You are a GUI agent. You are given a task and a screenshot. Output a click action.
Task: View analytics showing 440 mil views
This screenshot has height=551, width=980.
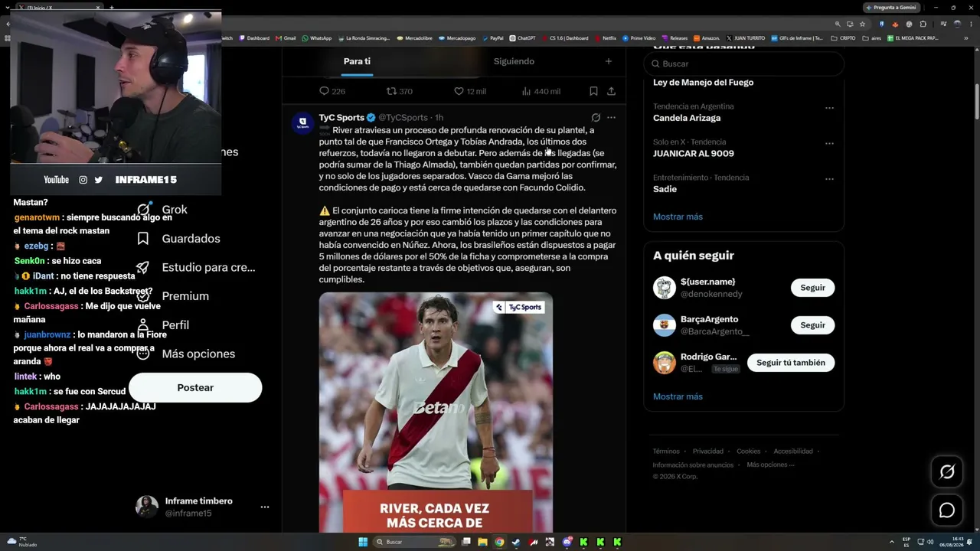click(541, 91)
